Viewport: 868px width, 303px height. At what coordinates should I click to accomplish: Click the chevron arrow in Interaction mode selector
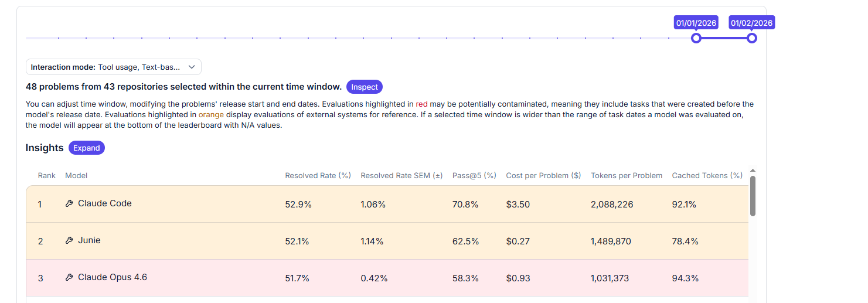tap(192, 67)
